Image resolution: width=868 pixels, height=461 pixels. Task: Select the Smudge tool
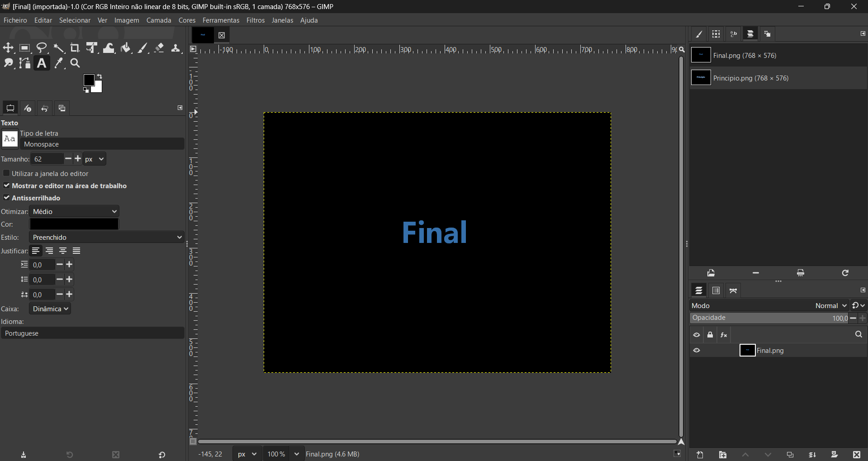click(x=8, y=63)
